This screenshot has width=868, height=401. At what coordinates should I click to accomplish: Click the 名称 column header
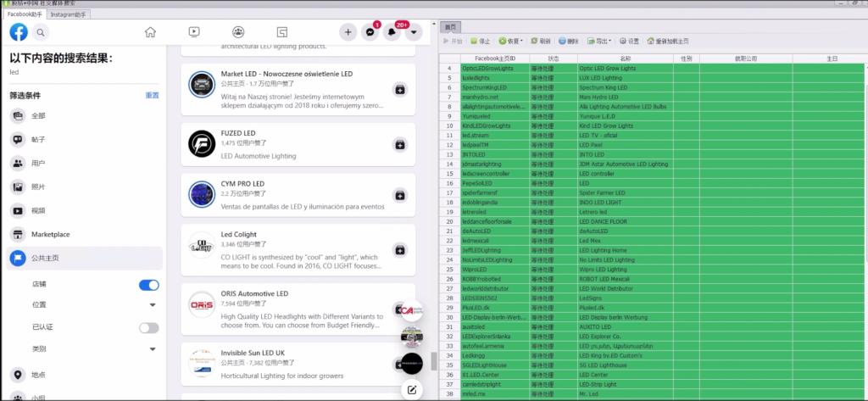pyautogui.click(x=624, y=58)
